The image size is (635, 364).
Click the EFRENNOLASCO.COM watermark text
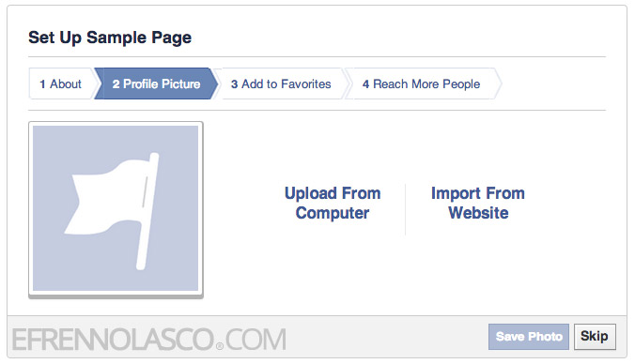(x=149, y=339)
